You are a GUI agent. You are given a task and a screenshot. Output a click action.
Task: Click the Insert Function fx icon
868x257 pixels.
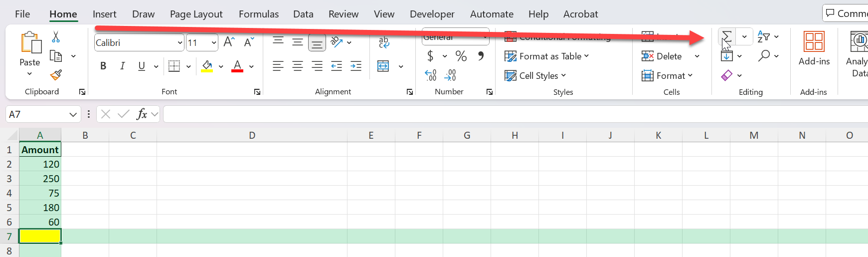tap(142, 114)
